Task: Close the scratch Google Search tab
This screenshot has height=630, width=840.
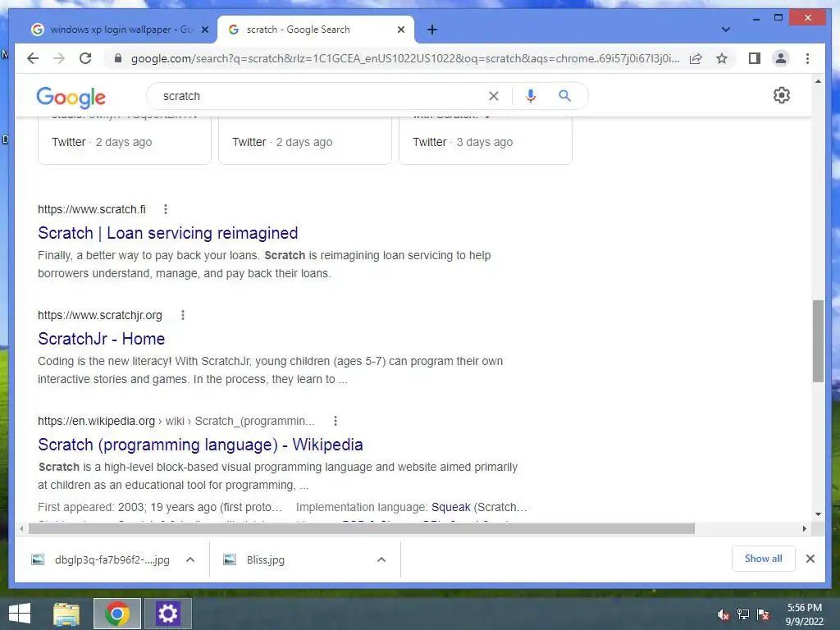Action: pyautogui.click(x=400, y=30)
